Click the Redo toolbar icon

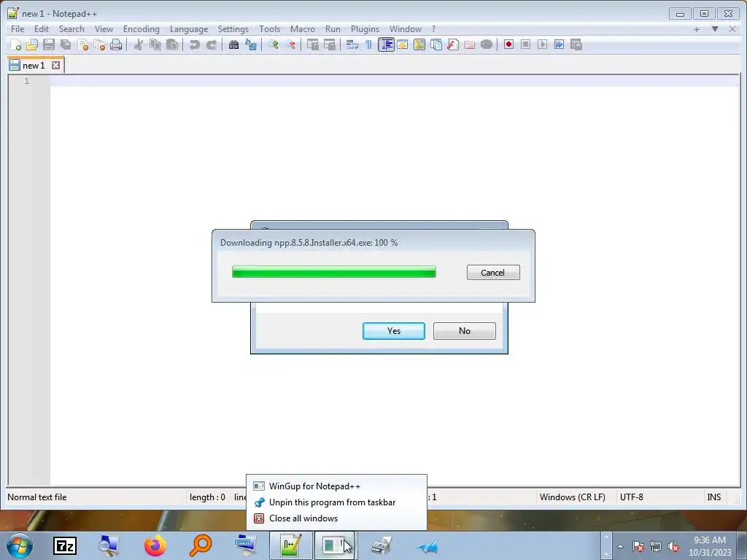212,44
